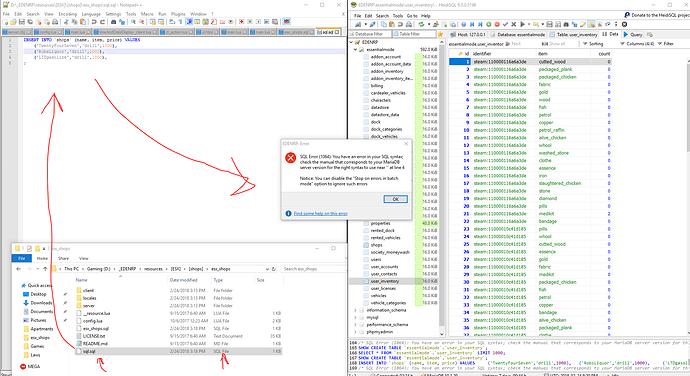Open the Columns (4/4) dropdown
This screenshot has width=690, height=376.
[x=637, y=44]
